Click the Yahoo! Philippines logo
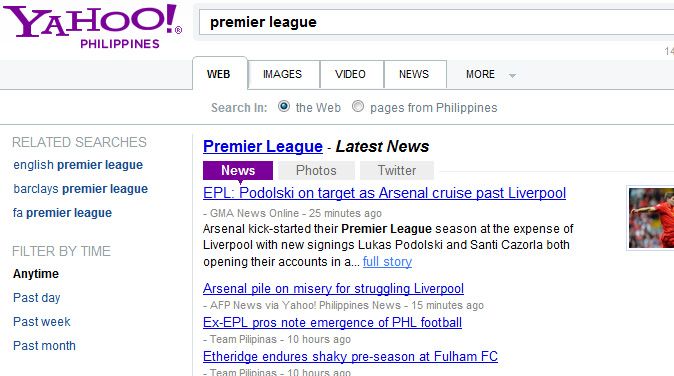 pyautogui.click(x=93, y=26)
